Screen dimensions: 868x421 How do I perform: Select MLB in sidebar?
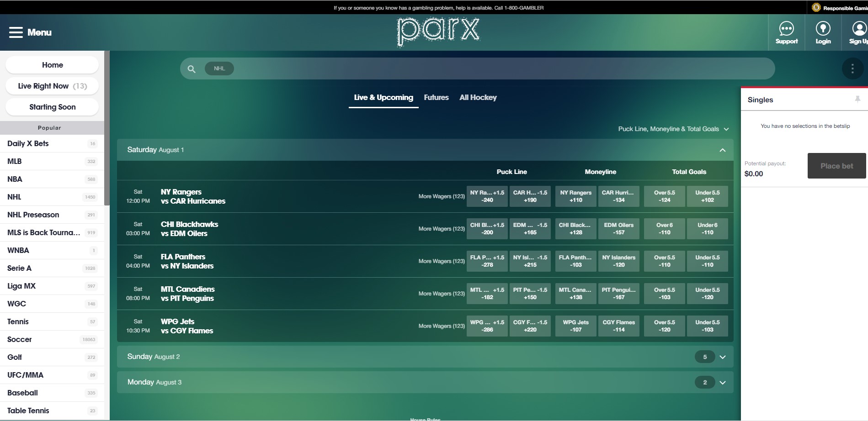pyautogui.click(x=52, y=161)
